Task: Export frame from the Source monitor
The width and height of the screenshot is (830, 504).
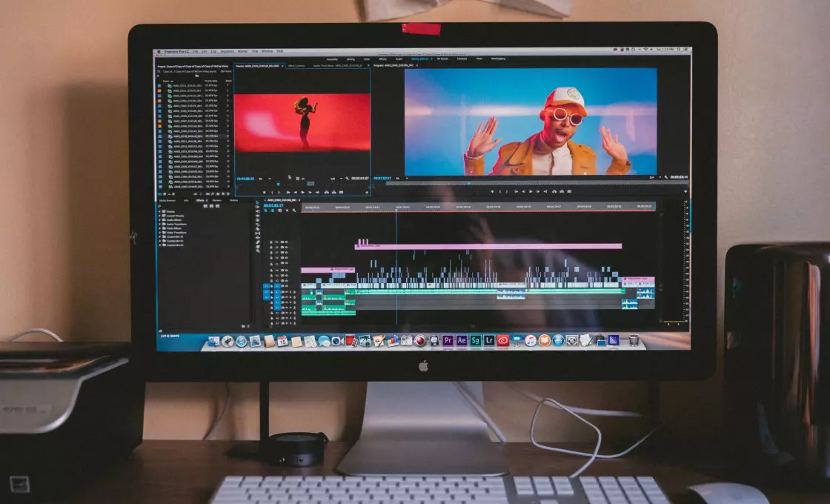Action: 341,192
